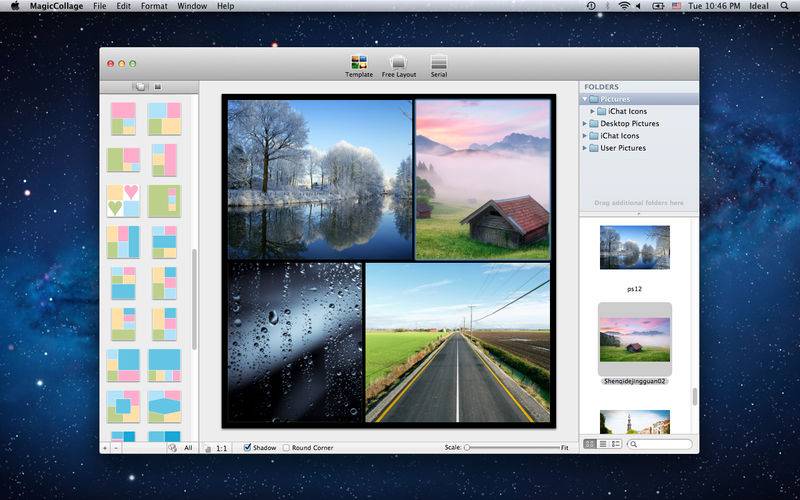Select the misty mountain cabin photo in collage
Viewport: 800px width, 500px height.
click(483, 180)
